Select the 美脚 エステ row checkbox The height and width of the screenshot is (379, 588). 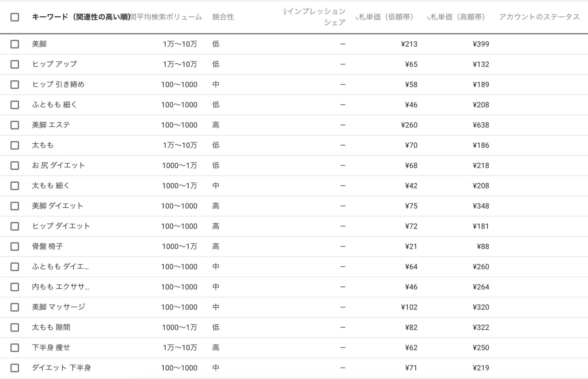click(x=15, y=125)
